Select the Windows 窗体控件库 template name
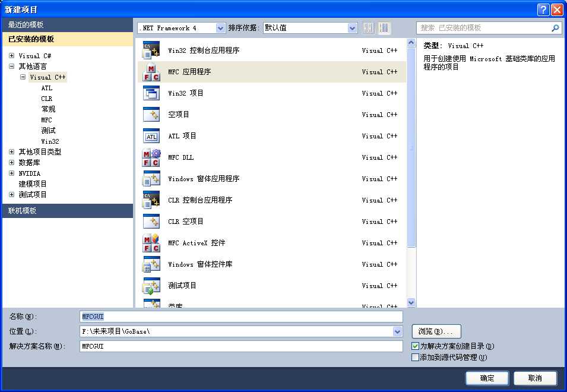This screenshot has height=392, width=567. click(200, 264)
